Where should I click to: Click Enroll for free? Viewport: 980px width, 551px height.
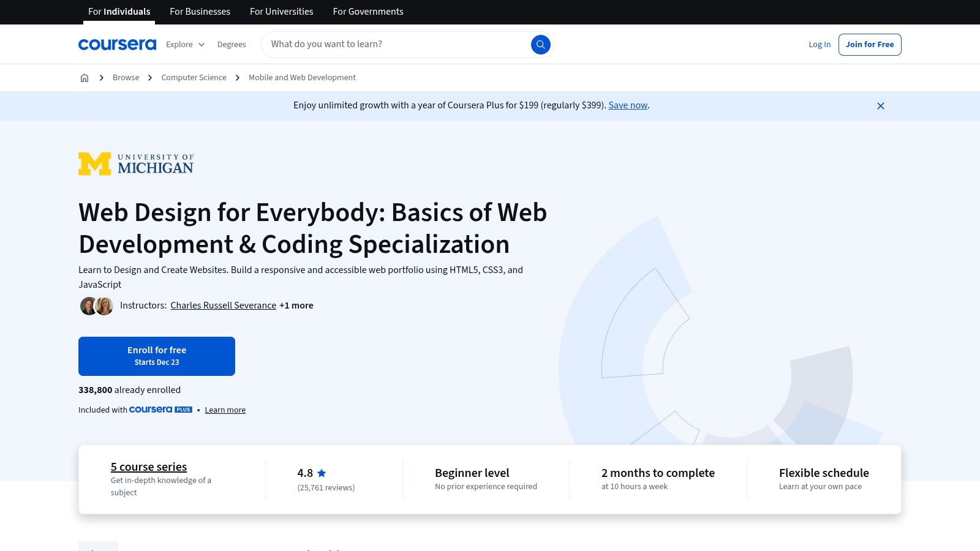[x=157, y=356]
